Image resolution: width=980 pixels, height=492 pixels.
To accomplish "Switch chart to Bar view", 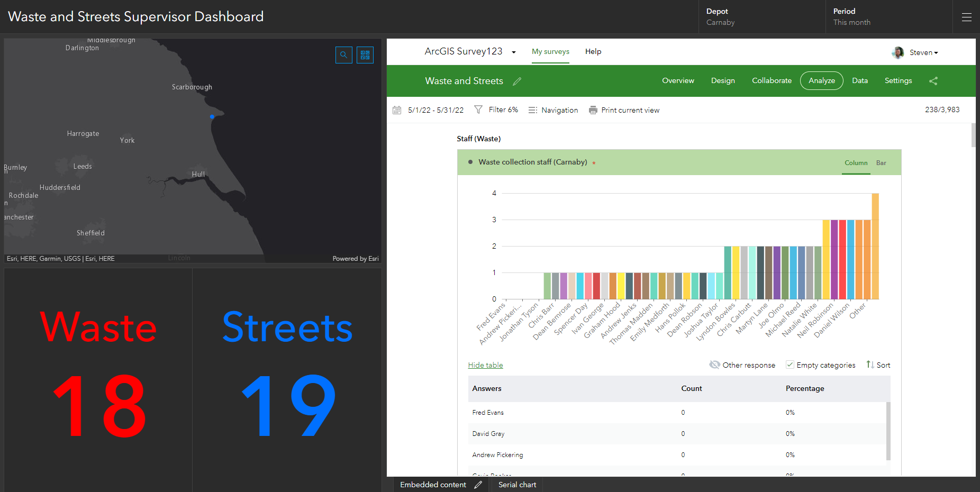I will [881, 163].
